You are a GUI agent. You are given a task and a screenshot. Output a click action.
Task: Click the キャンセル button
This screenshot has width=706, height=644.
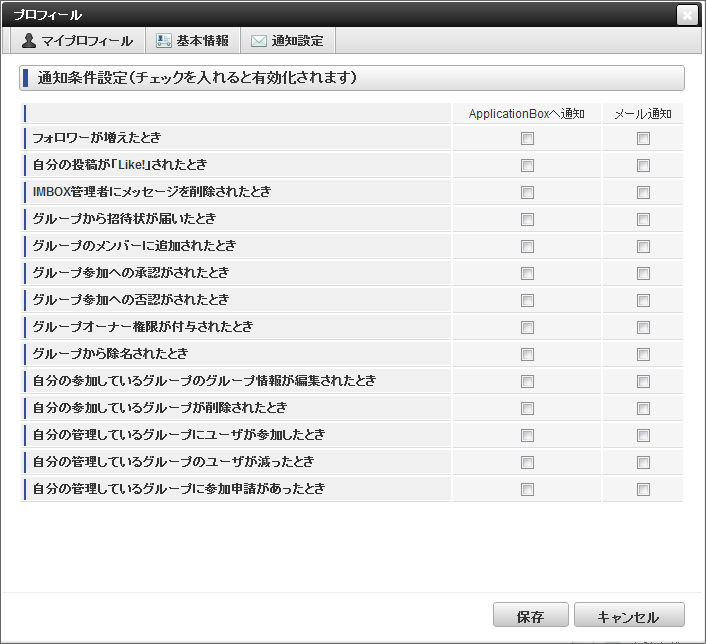tap(629, 615)
